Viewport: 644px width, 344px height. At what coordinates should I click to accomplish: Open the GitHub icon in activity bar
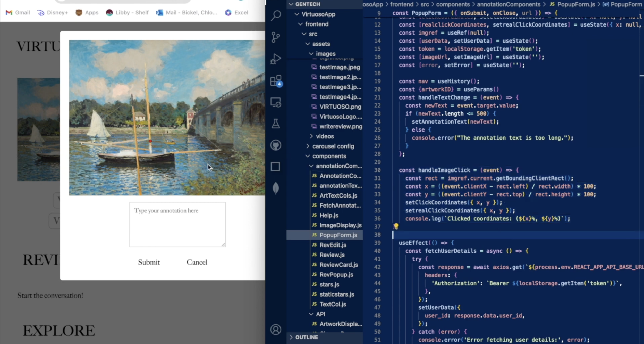pyautogui.click(x=276, y=145)
